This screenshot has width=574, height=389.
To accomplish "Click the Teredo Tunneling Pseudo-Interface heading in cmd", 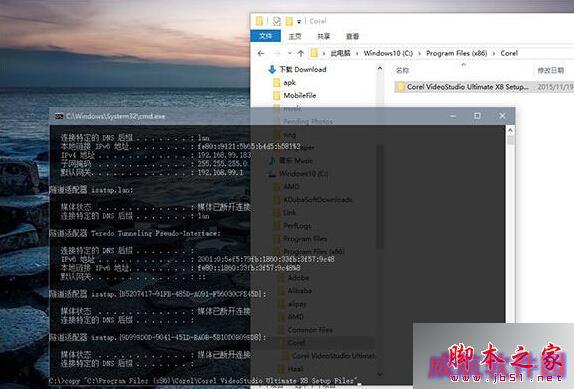I will point(135,233).
